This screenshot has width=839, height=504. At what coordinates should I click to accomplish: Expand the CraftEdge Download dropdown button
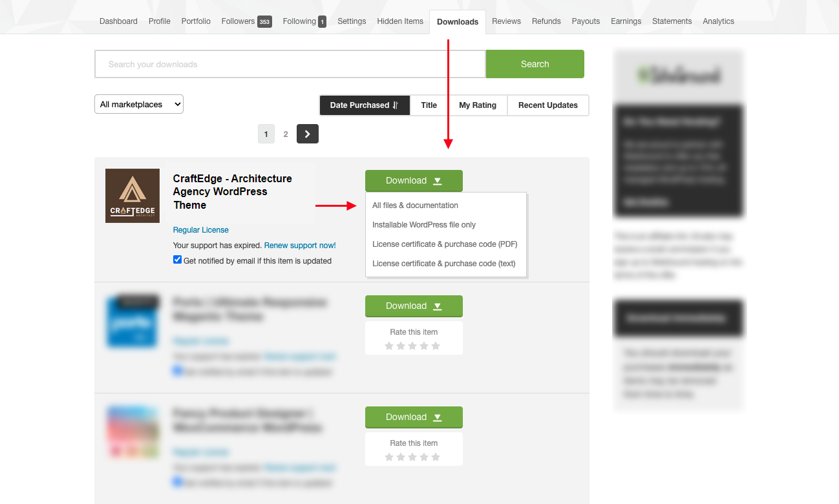click(414, 181)
